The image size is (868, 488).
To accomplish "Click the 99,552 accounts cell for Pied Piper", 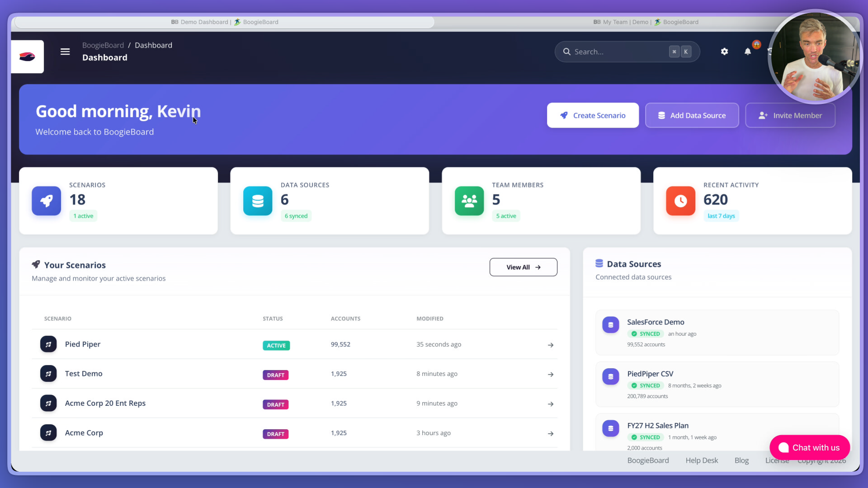I will (340, 344).
